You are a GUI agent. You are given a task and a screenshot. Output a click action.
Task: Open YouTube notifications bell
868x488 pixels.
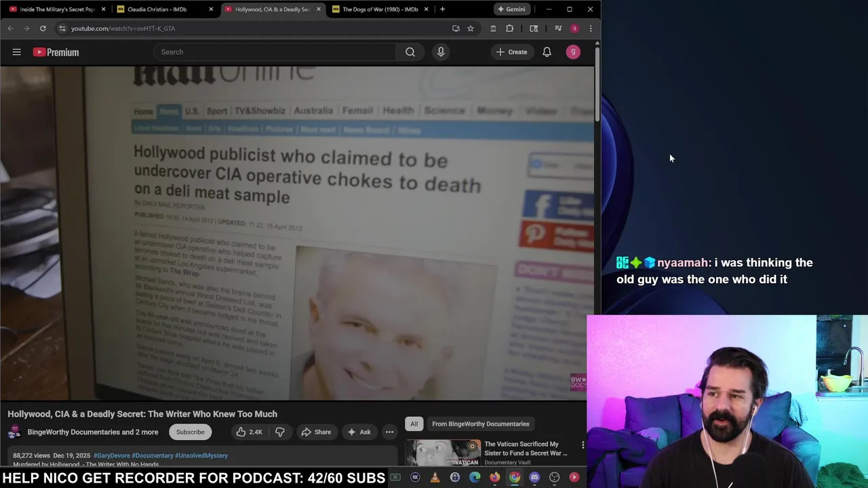click(547, 52)
